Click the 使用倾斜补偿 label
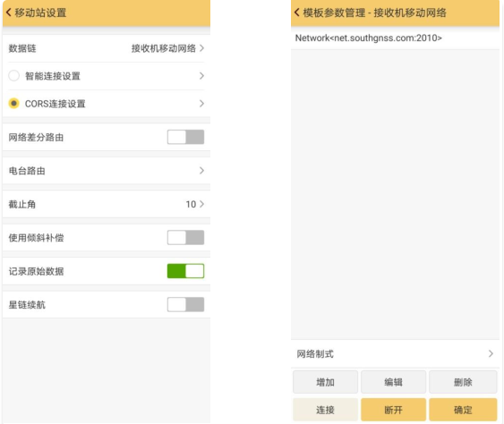This screenshot has height=424, width=504. (x=36, y=238)
